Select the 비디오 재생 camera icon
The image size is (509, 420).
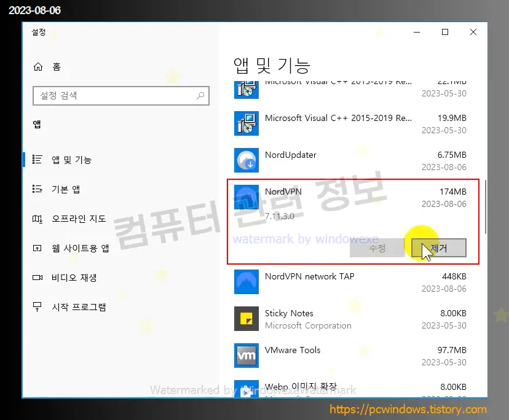37,278
